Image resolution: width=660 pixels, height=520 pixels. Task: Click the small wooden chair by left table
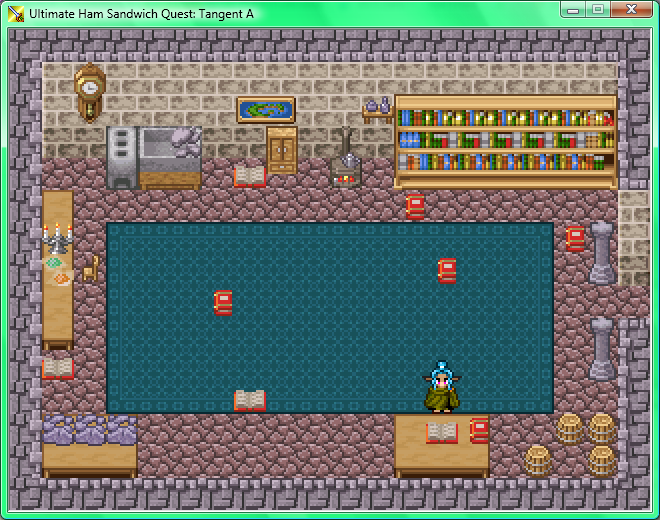pyautogui.click(x=92, y=267)
